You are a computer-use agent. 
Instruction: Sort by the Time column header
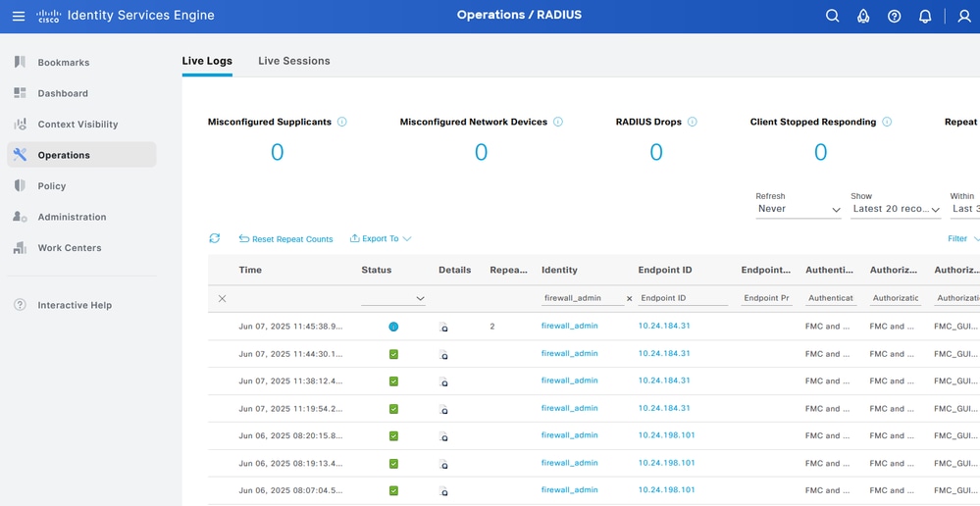[250, 270]
